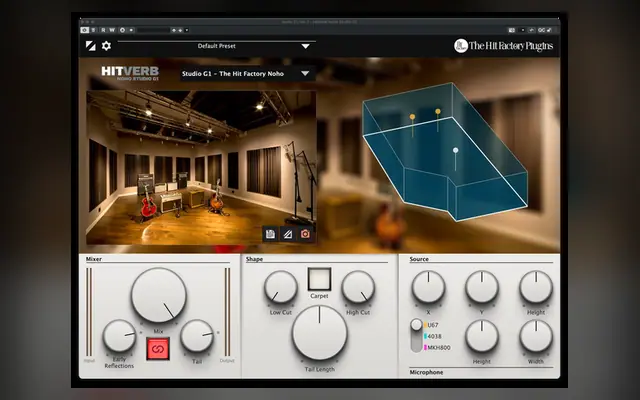Select the 4038 microphone option

click(x=433, y=336)
